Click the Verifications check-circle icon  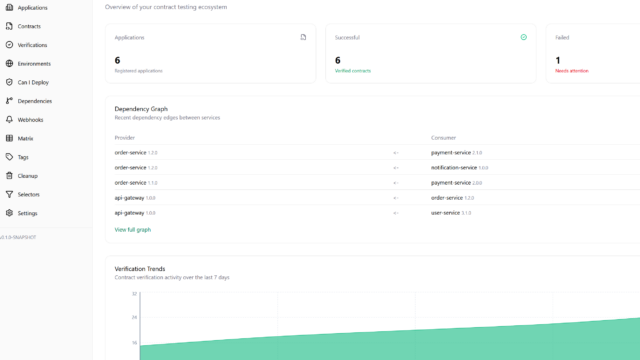[9, 45]
